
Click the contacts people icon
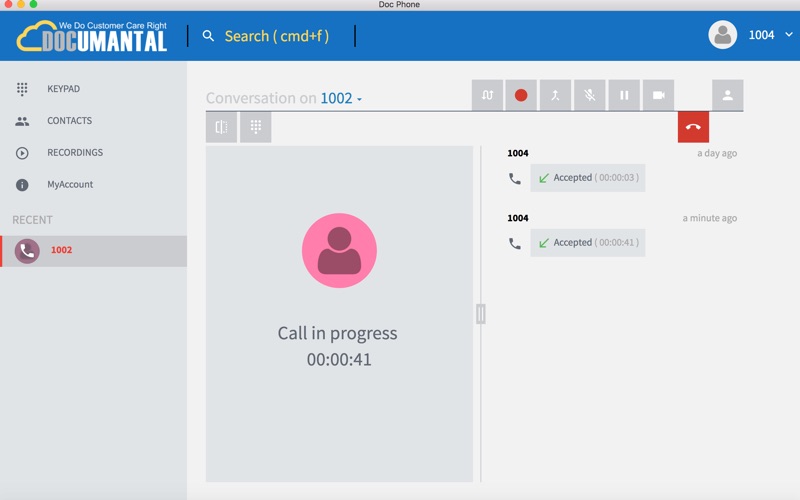tap(22, 121)
